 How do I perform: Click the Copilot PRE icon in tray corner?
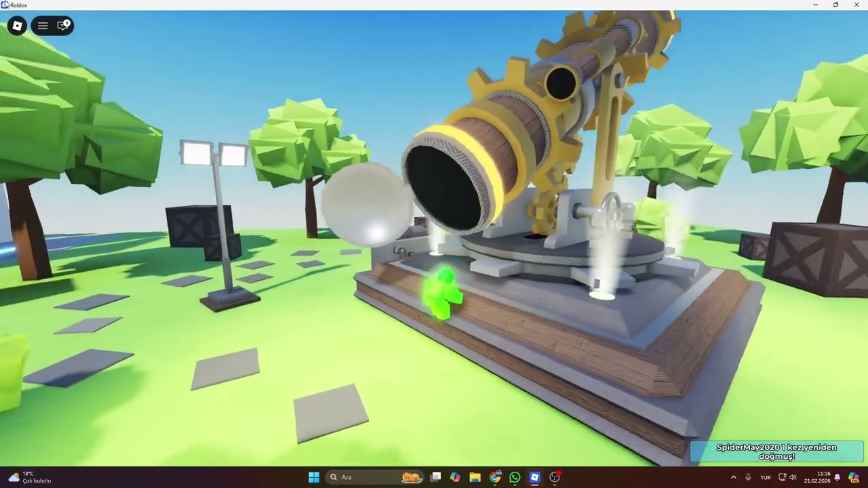[854, 477]
